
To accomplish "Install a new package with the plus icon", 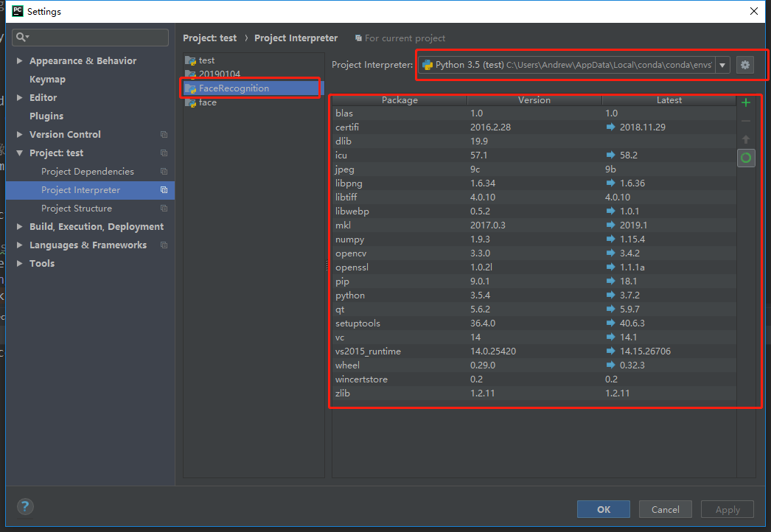I will coord(747,102).
